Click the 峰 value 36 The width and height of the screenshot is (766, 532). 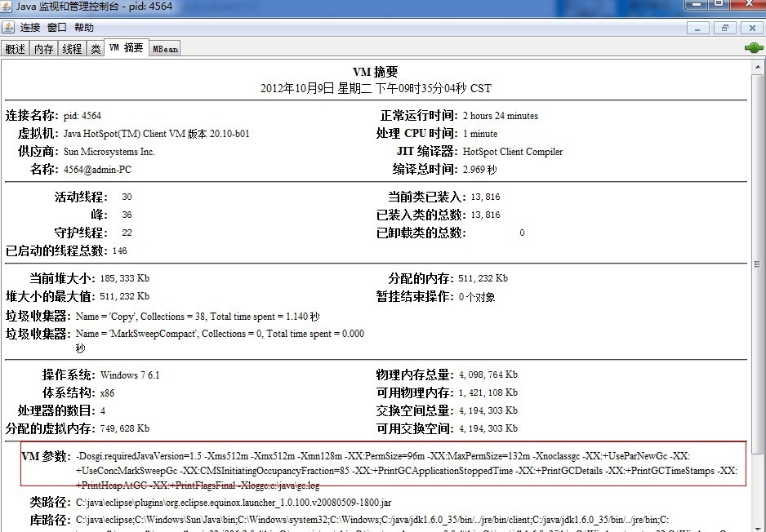tap(127, 215)
